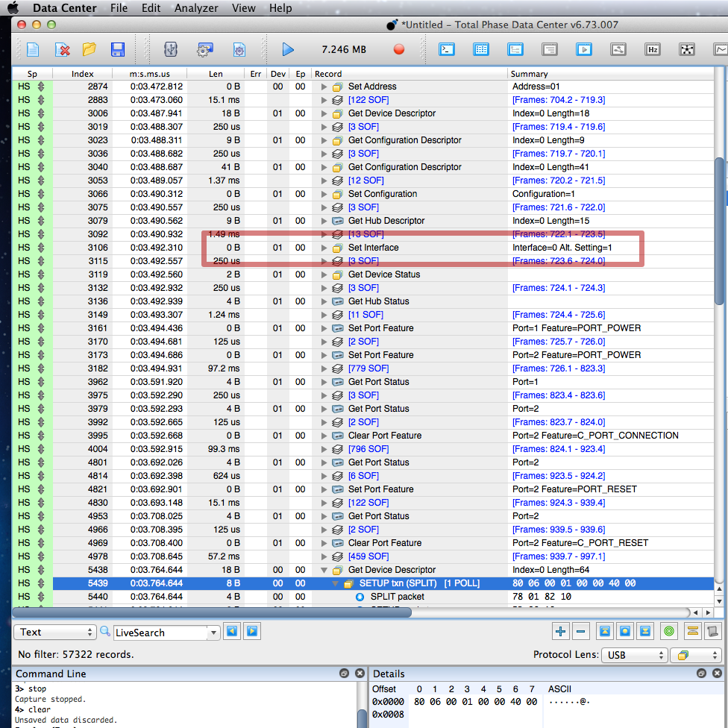This screenshot has width=728, height=728.
Task: Click the scroll-to-bottom icon with down arrow
Action: pos(645,632)
